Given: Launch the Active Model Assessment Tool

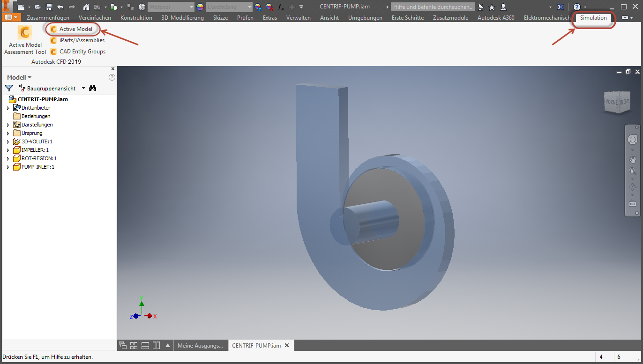Looking at the screenshot, I should click(x=25, y=40).
